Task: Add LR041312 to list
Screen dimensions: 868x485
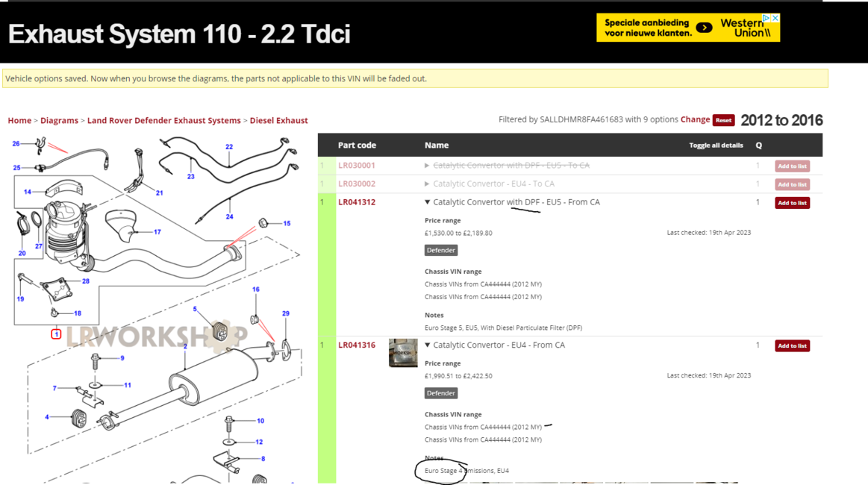Action: 792,203
